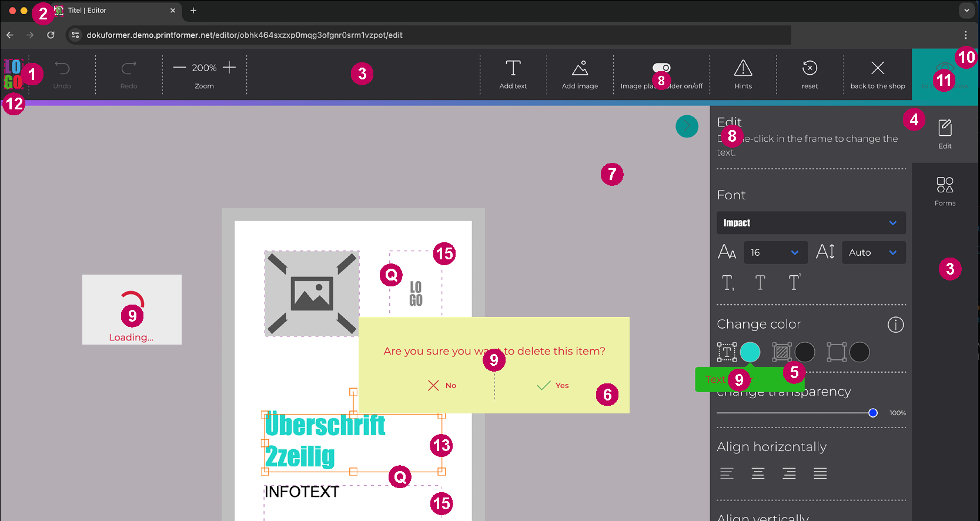Click the Redo arrow icon
The width and height of the screenshot is (980, 521).
tap(129, 68)
